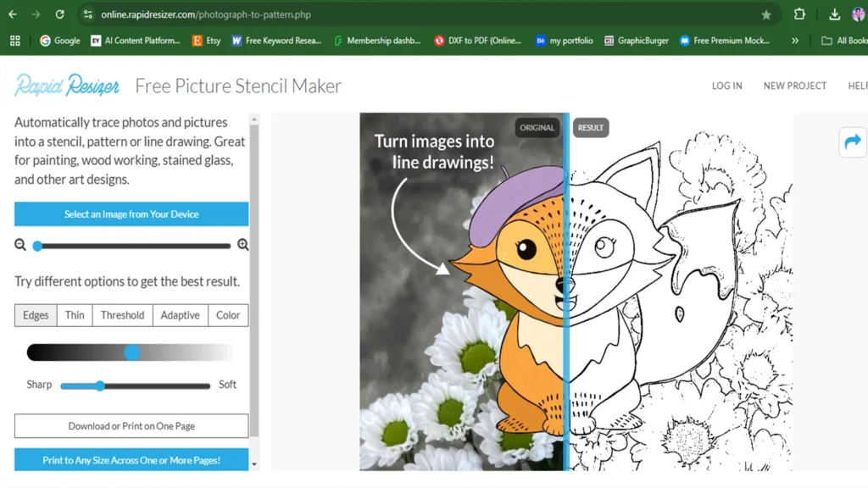868x488 pixels.
Task: Click LOG IN in the top navigation
Action: coord(726,86)
